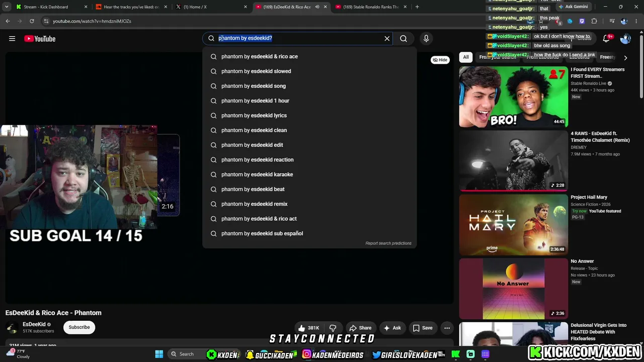Choose suggestion phantom by esdeekid song
The width and height of the screenshot is (644, 362).
pyautogui.click(x=309, y=86)
